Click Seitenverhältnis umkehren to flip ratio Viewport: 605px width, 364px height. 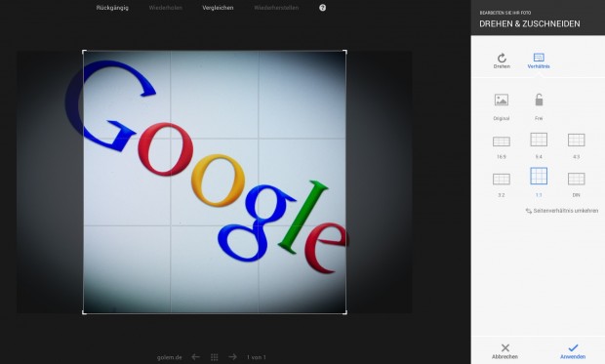562,211
